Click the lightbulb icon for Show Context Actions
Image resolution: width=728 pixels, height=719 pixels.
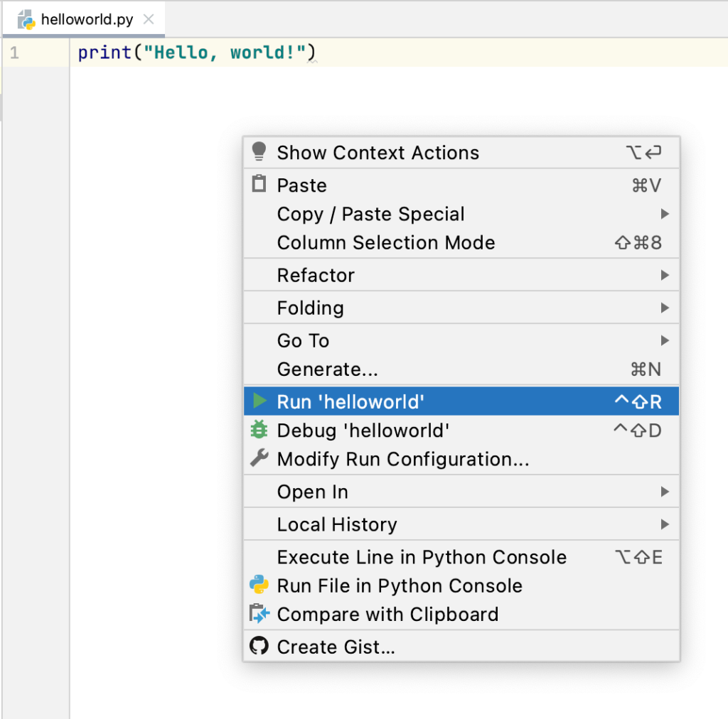(x=259, y=151)
